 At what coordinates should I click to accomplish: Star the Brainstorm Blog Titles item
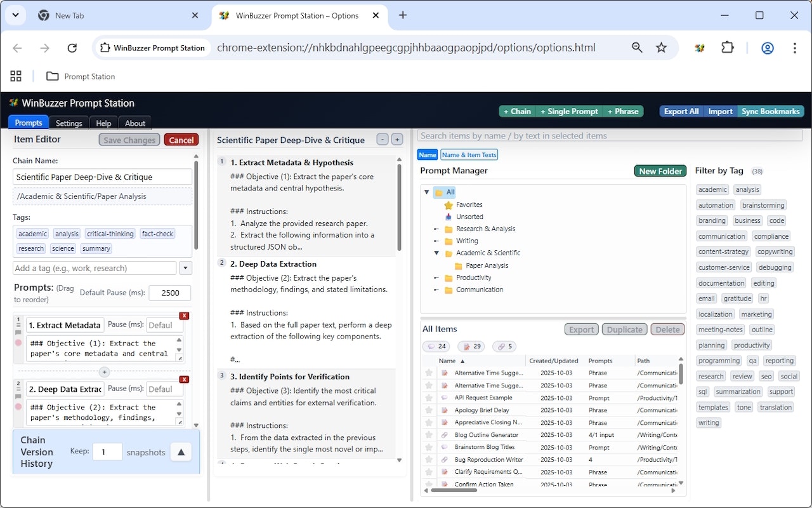tap(429, 447)
